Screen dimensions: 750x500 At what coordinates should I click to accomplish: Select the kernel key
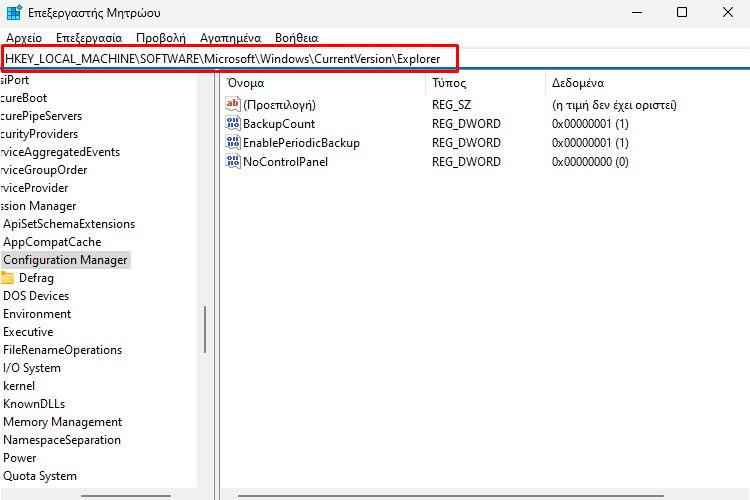(x=19, y=386)
